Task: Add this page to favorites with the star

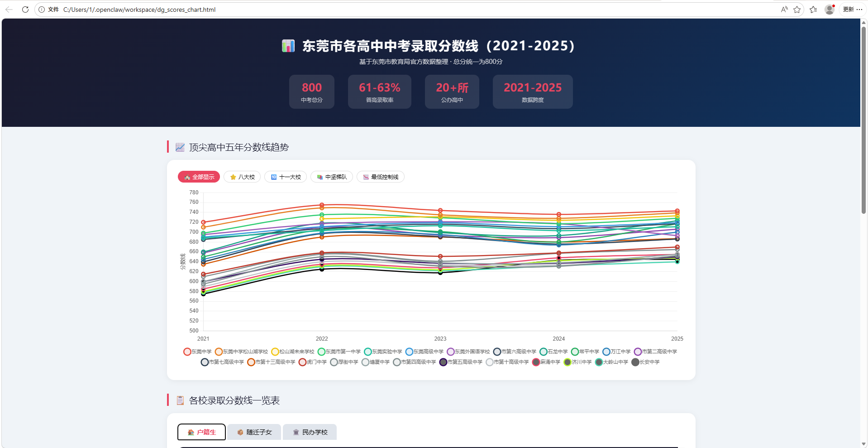Action: (797, 10)
